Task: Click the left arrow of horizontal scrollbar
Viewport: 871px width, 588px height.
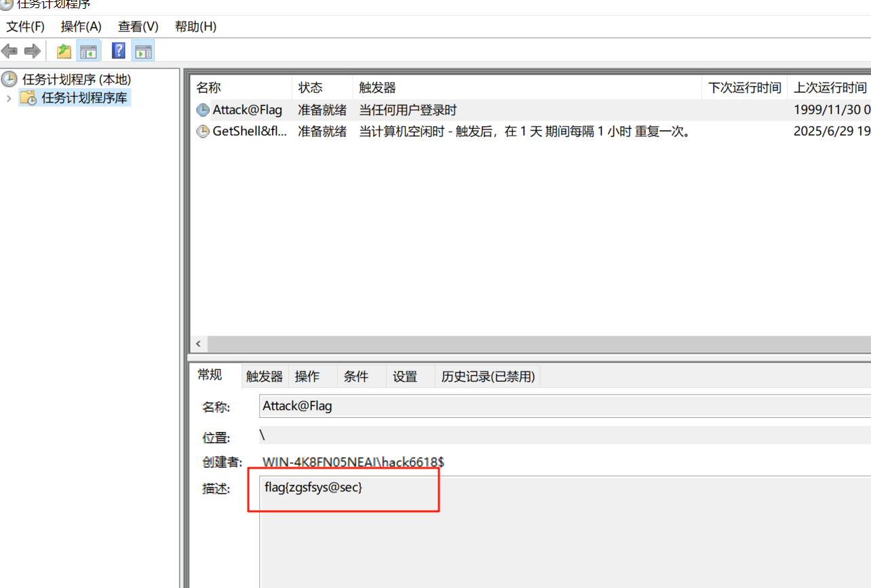Action: (x=198, y=344)
